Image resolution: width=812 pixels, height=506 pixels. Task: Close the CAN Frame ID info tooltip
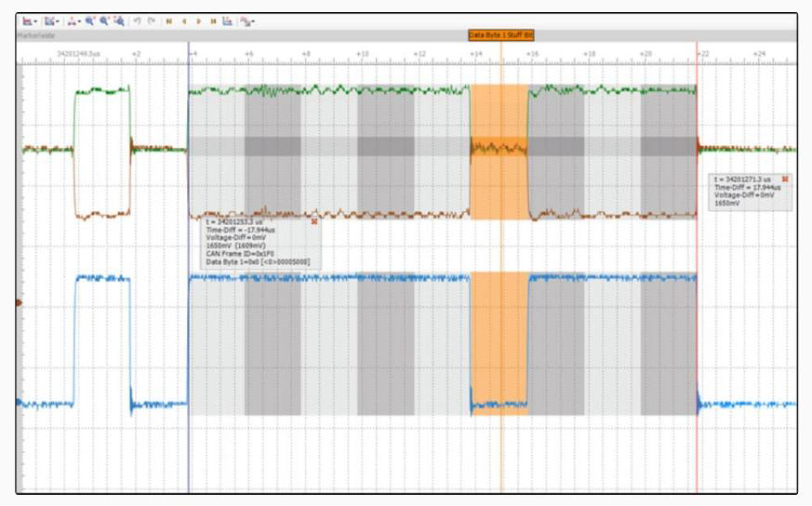[x=314, y=221]
